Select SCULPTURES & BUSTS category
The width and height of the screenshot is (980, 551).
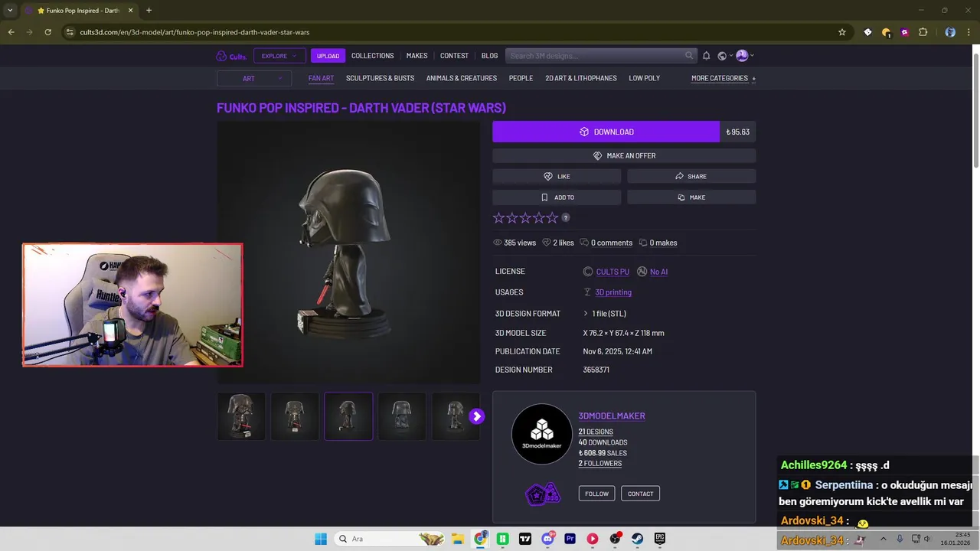[x=380, y=78]
